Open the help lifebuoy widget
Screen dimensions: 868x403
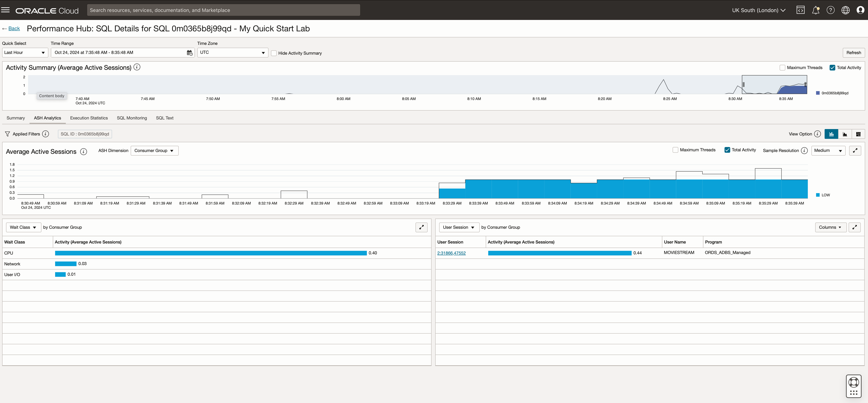tap(854, 382)
